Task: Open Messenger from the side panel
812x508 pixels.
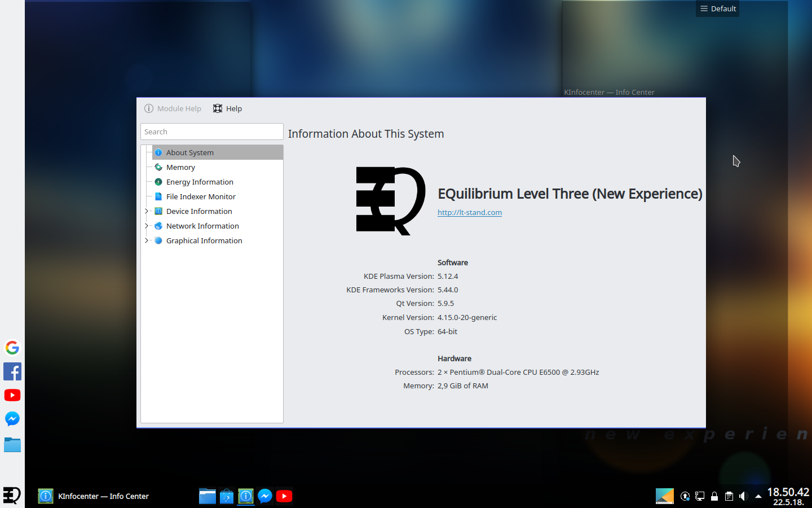Action: [x=12, y=419]
